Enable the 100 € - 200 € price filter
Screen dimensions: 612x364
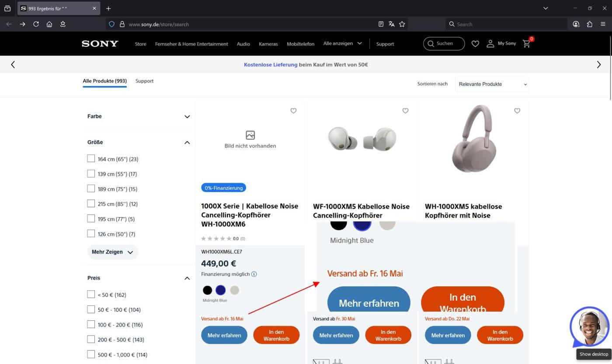coord(91,324)
